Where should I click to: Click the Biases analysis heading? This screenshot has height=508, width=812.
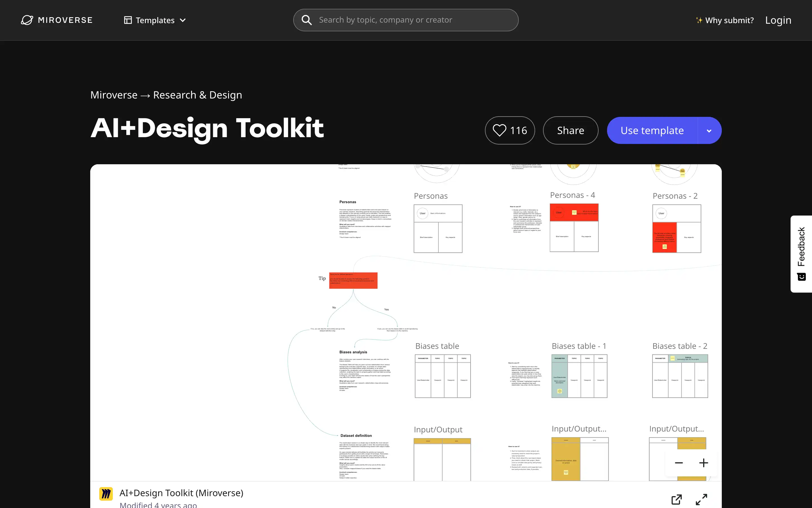pyautogui.click(x=353, y=352)
